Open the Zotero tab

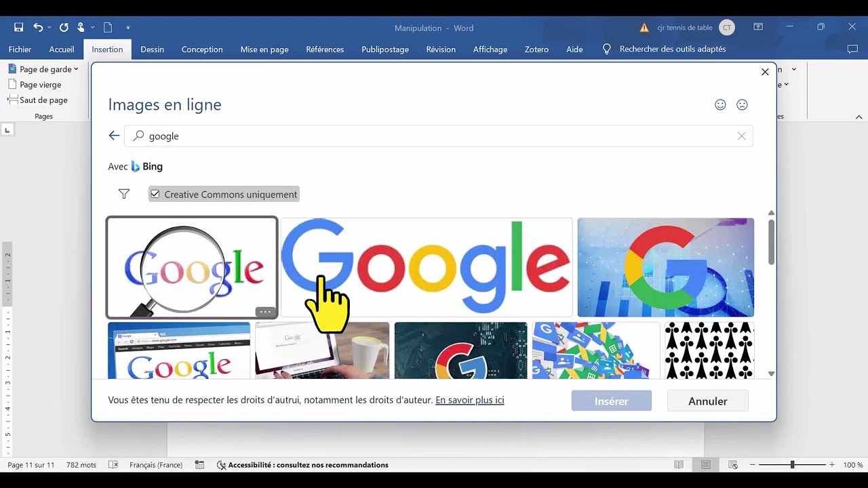tap(536, 49)
